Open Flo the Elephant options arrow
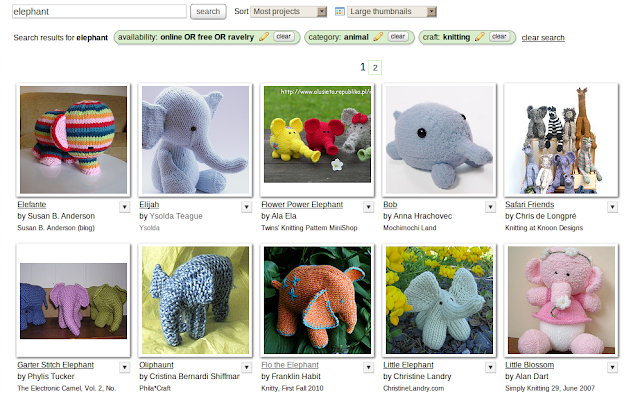This screenshot has width=640, height=399. [369, 368]
